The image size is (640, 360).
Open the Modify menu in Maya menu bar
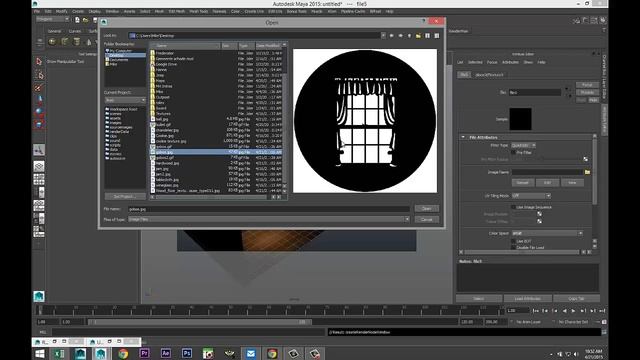click(61, 11)
